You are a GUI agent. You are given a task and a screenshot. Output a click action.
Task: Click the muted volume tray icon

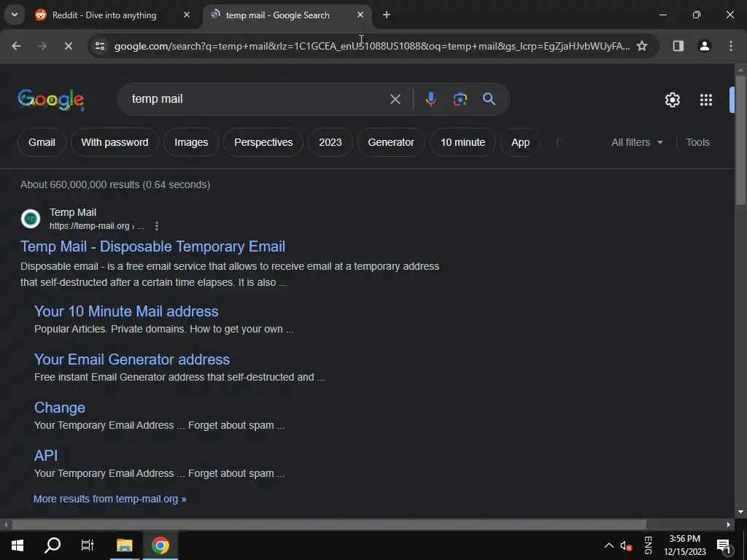click(626, 545)
